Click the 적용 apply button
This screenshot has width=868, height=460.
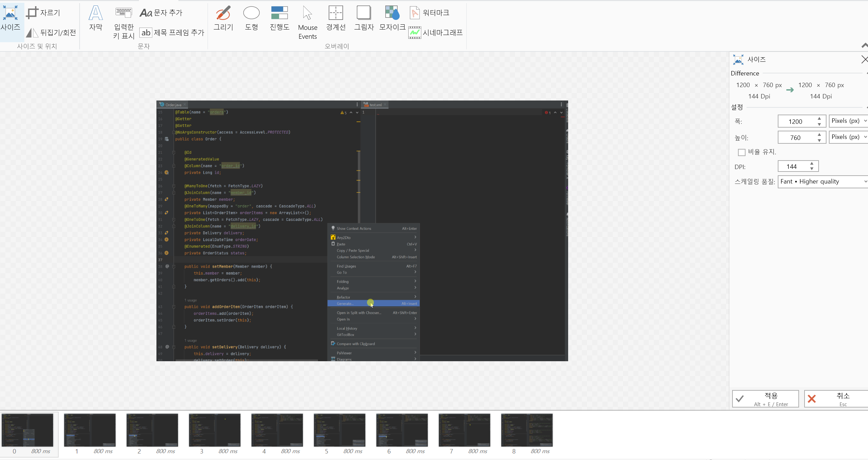pos(765,399)
